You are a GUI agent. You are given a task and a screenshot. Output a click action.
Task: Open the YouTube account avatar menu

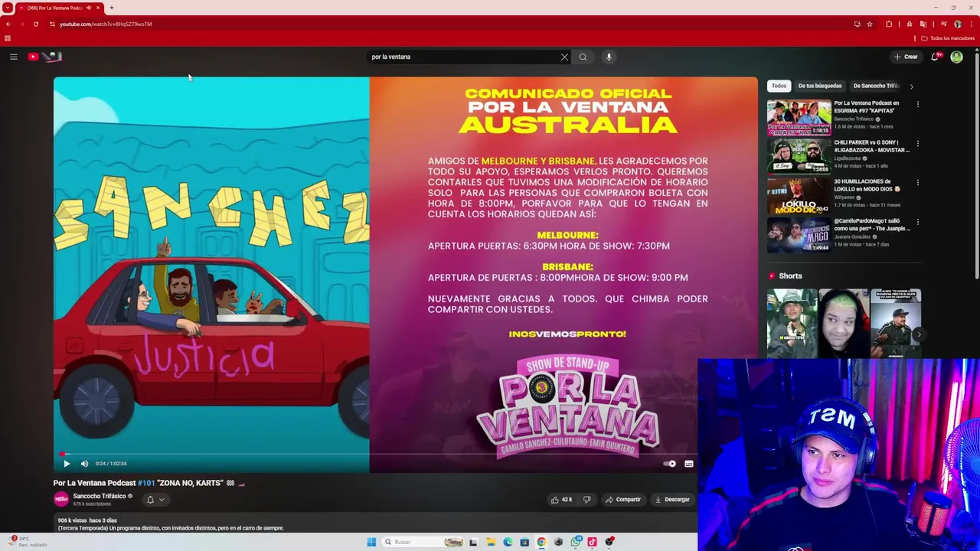[x=956, y=57]
